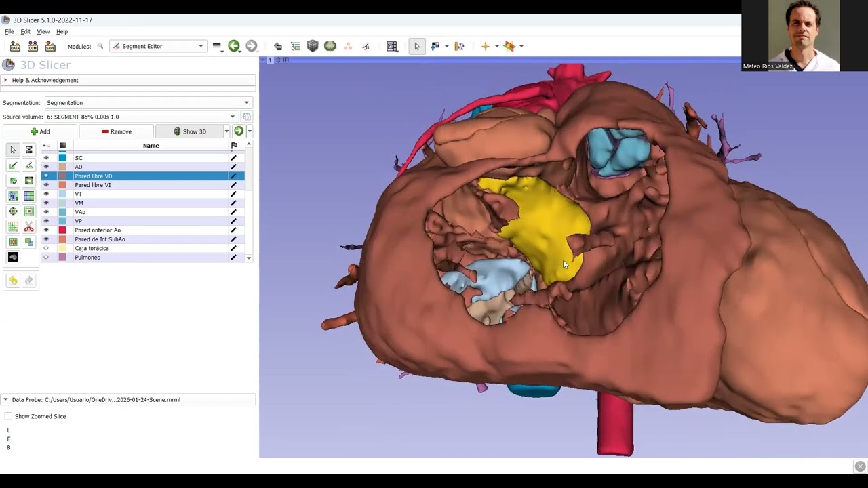Open the module history dropdown arrow
The height and width of the screenshot is (488, 868).
click(217, 46)
